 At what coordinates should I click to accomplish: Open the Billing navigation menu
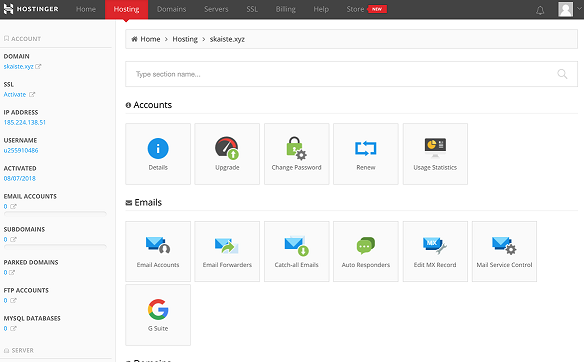click(286, 9)
